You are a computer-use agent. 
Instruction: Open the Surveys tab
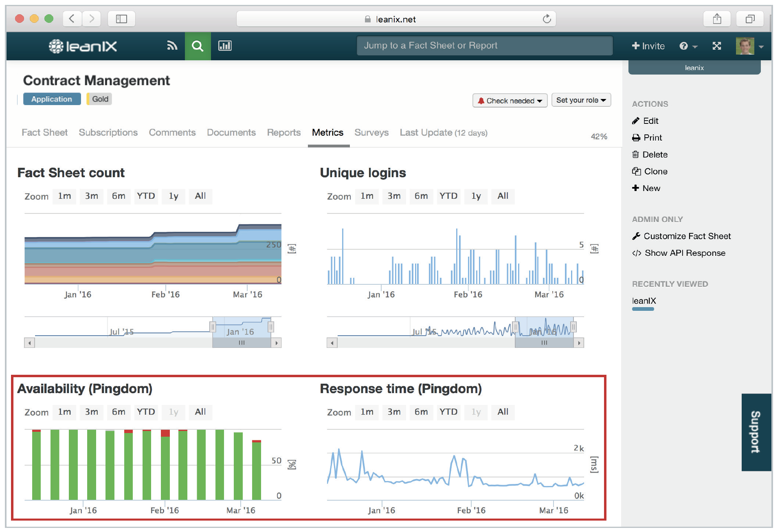click(371, 132)
